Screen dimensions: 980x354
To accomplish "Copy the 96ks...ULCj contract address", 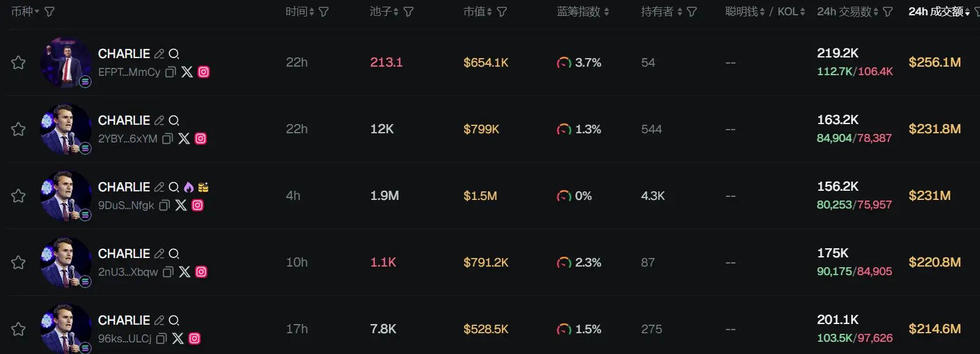I will coord(162,339).
